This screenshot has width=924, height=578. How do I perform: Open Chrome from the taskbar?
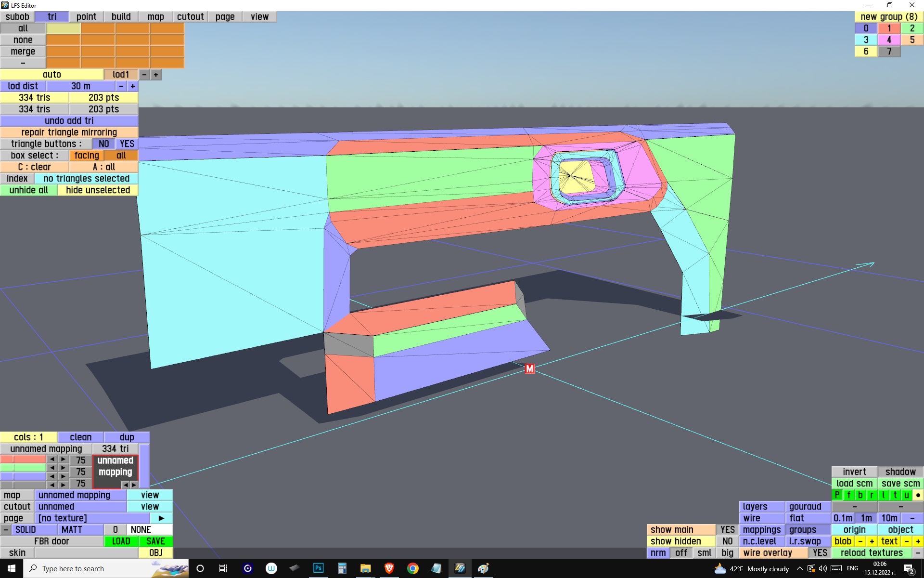(412, 568)
